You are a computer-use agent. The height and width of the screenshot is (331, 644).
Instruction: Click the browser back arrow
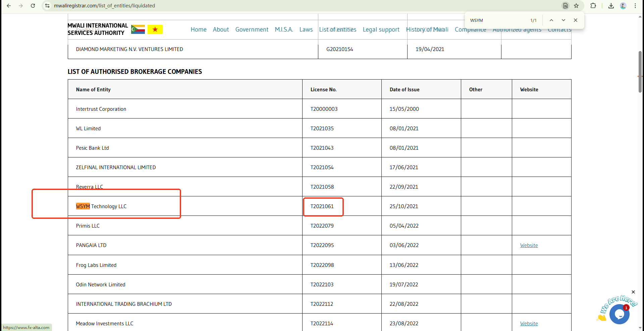tap(9, 6)
